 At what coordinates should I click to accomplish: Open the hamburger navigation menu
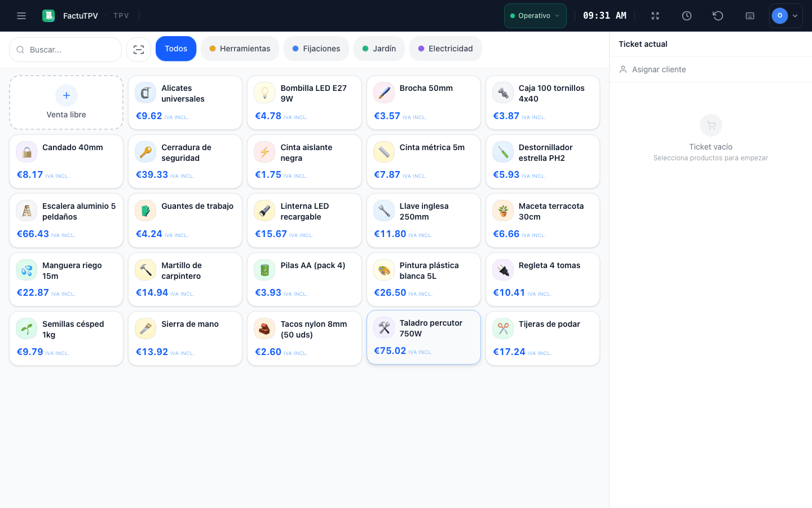[21, 16]
